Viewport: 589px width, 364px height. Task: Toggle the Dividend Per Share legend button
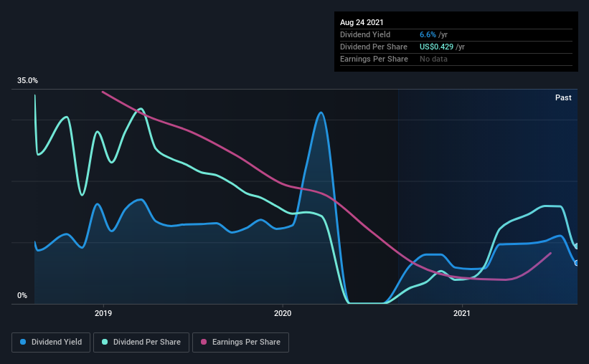141,343
